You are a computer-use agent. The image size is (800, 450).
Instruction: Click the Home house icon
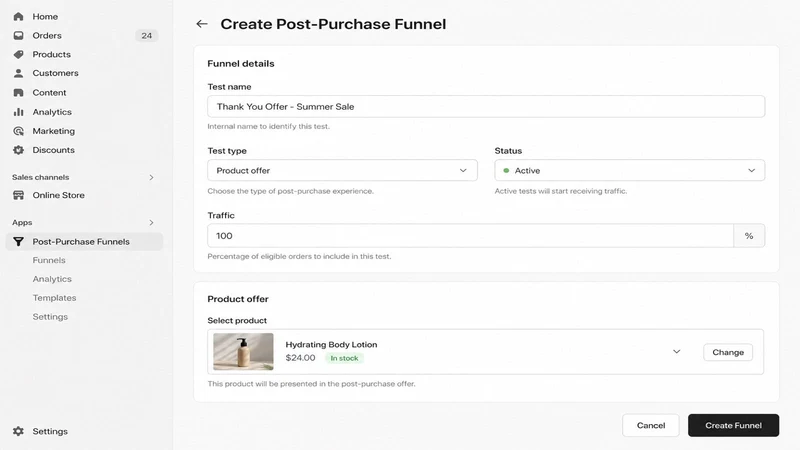click(x=18, y=16)
